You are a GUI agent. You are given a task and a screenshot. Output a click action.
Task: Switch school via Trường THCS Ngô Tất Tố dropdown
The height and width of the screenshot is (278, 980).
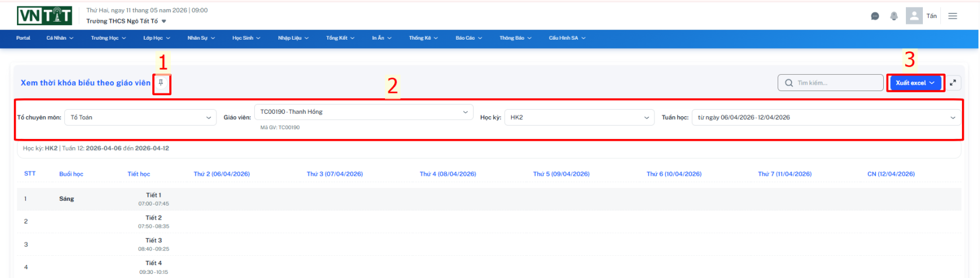[126, 21]
